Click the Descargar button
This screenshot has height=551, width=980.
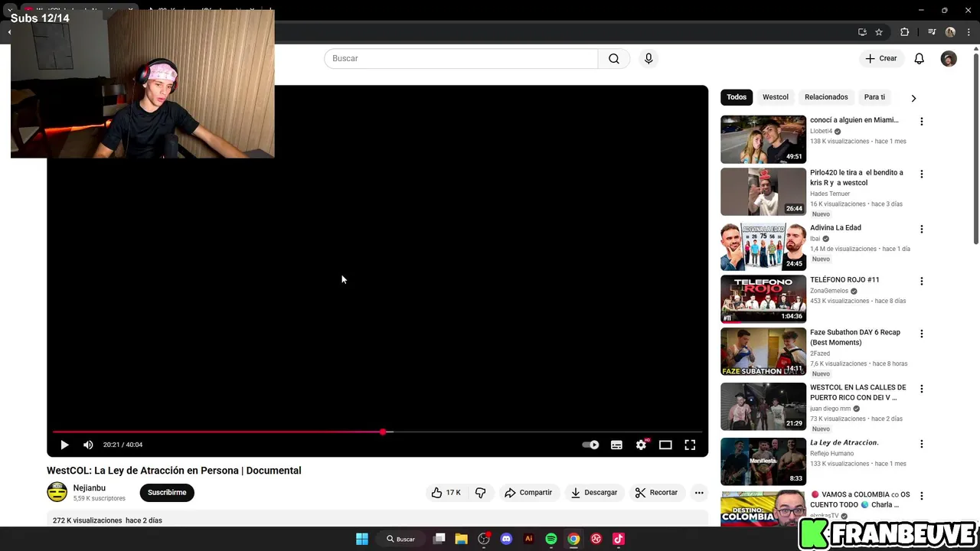[594, 493]
